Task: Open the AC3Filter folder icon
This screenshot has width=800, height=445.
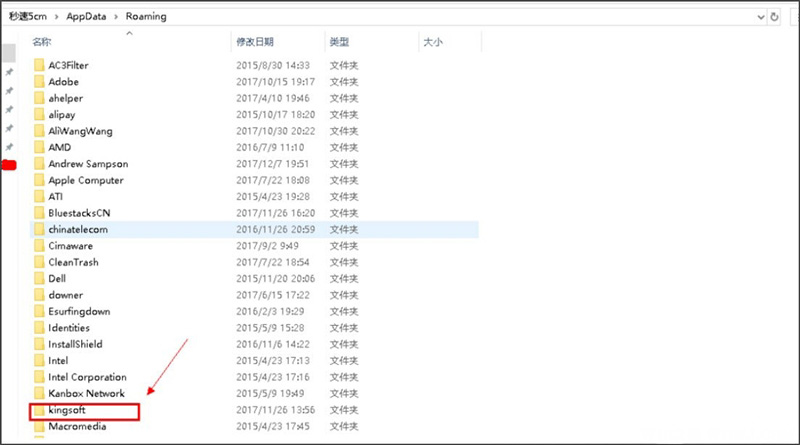Action: 39,65
